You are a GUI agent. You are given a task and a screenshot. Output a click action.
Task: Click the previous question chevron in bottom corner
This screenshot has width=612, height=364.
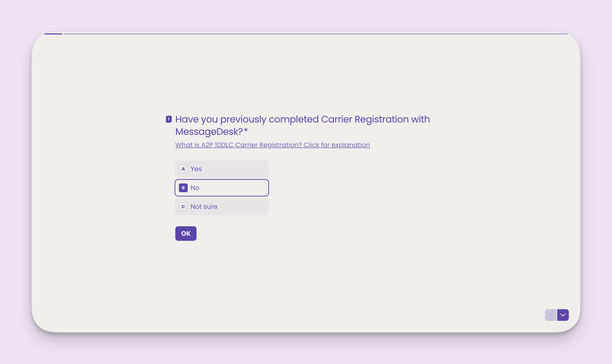click(x=551, y=315)
